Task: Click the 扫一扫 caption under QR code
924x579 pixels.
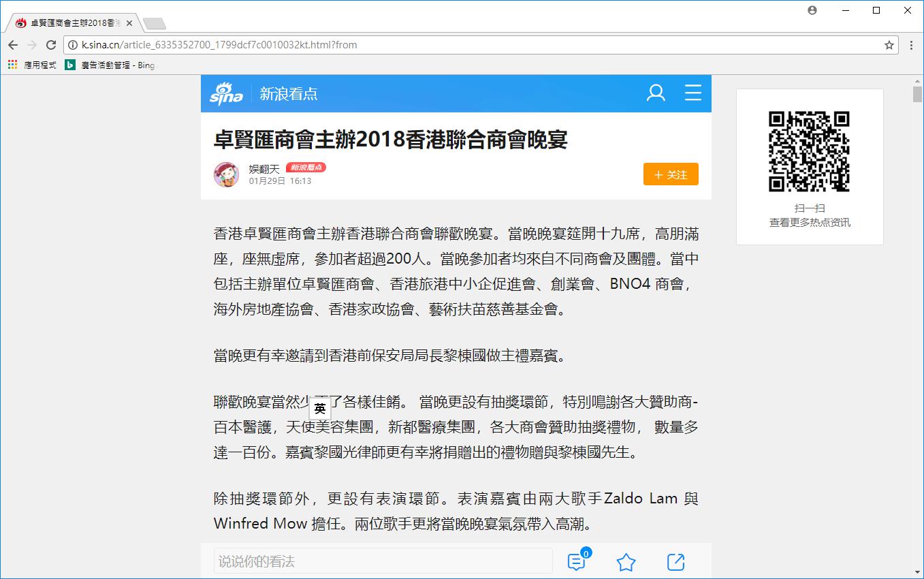Action: 810,208
